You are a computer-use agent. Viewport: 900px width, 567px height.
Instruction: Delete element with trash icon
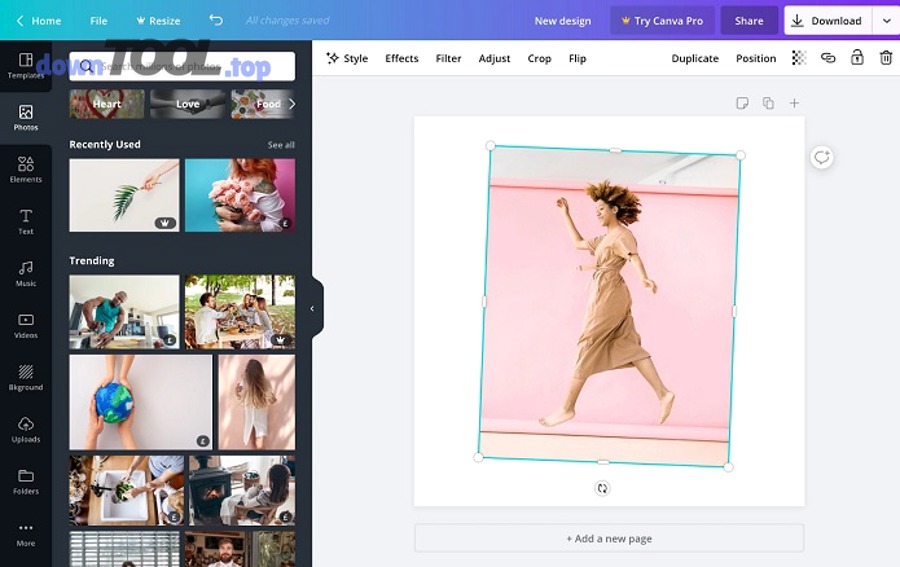coord(886,57)
